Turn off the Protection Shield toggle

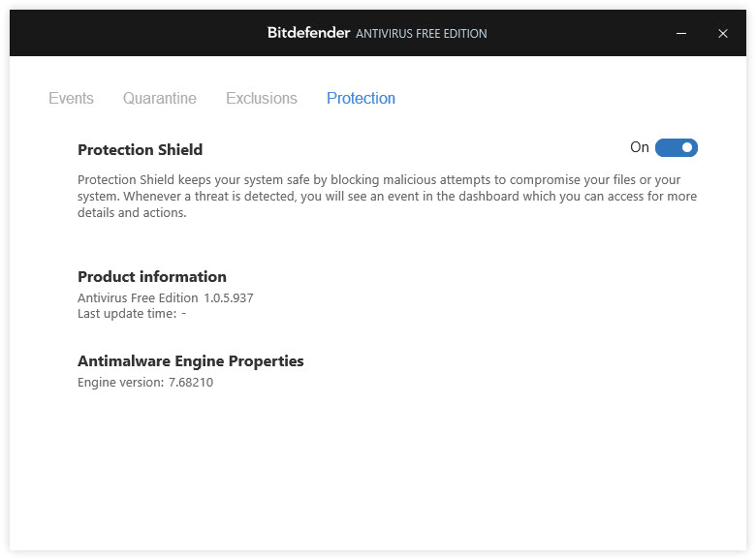point(676,147)
